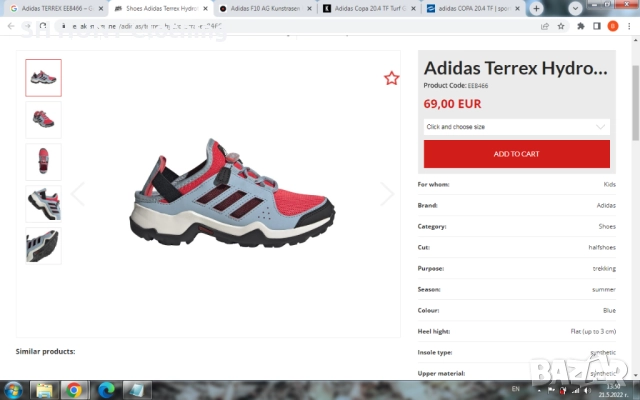Click the 'trekking' purpose value
The image size is (640, 400).
[604, 269]
